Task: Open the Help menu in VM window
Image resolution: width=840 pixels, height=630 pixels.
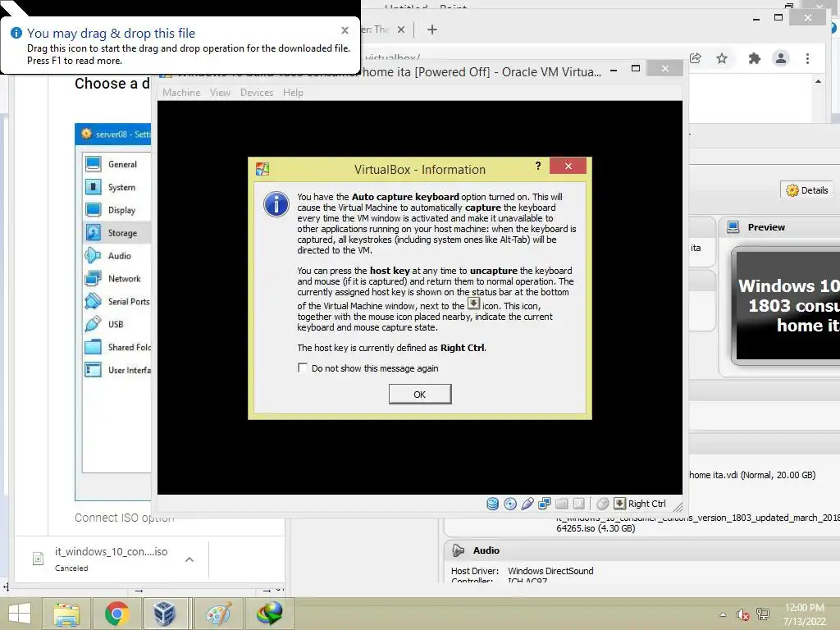Action: (x=293, y=93)
